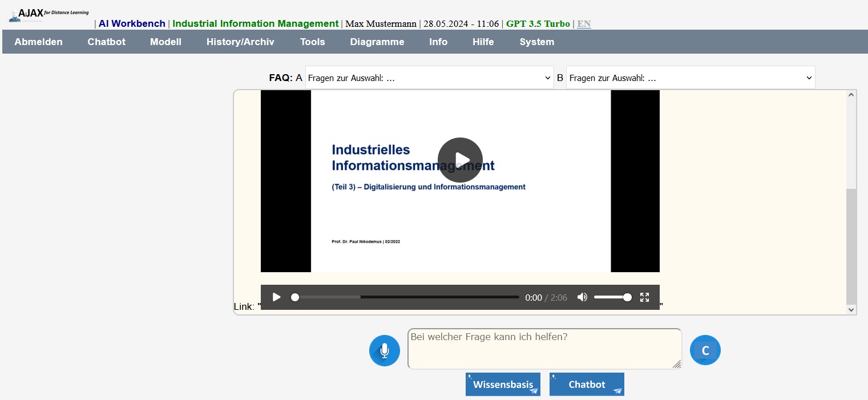This screenshot has width=868, height=400.
Task: Click the AJAX for Distance Learning logo
Action: [x=49, y=15]
